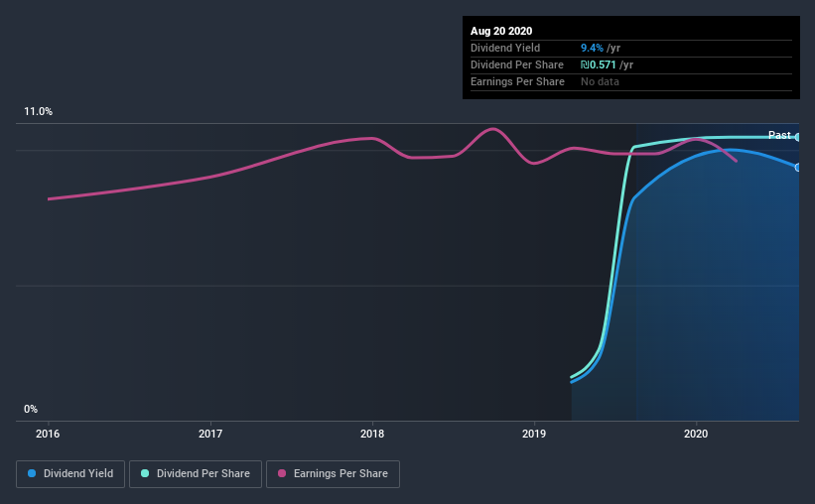Click the pink Earnings Per Share legend dot
This screenshot has width=815, height=504.
[282, 473]
